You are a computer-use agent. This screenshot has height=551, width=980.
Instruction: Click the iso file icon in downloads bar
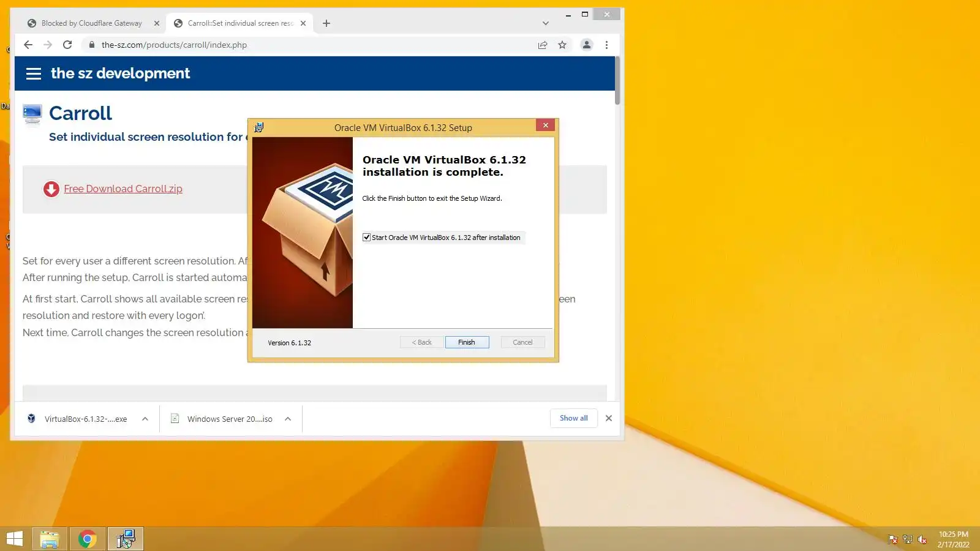point(175,419)
